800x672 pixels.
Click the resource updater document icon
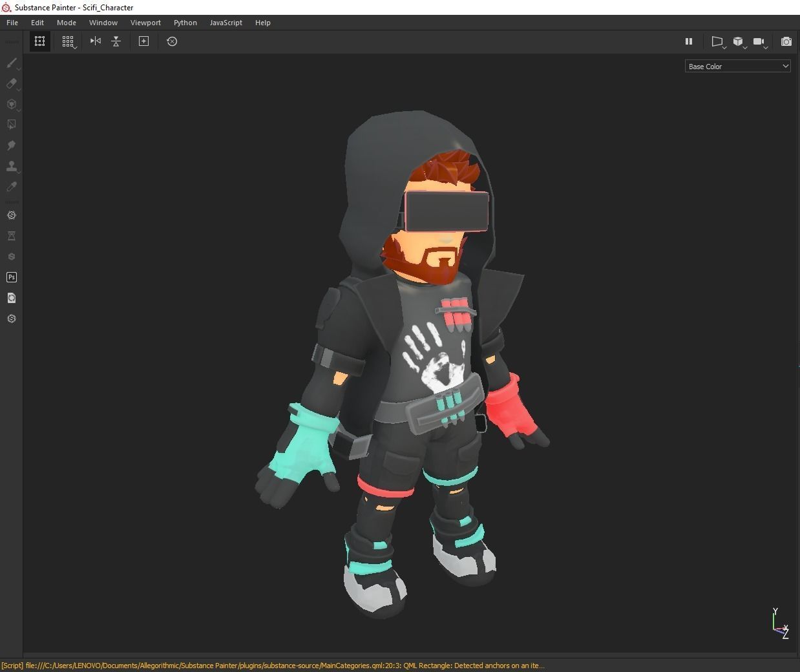click(x=12, y=298)
